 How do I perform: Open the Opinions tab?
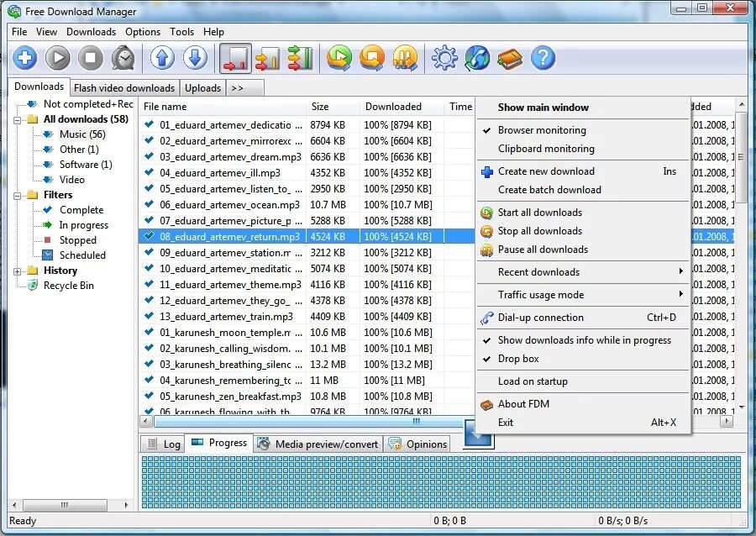(417, 444)
